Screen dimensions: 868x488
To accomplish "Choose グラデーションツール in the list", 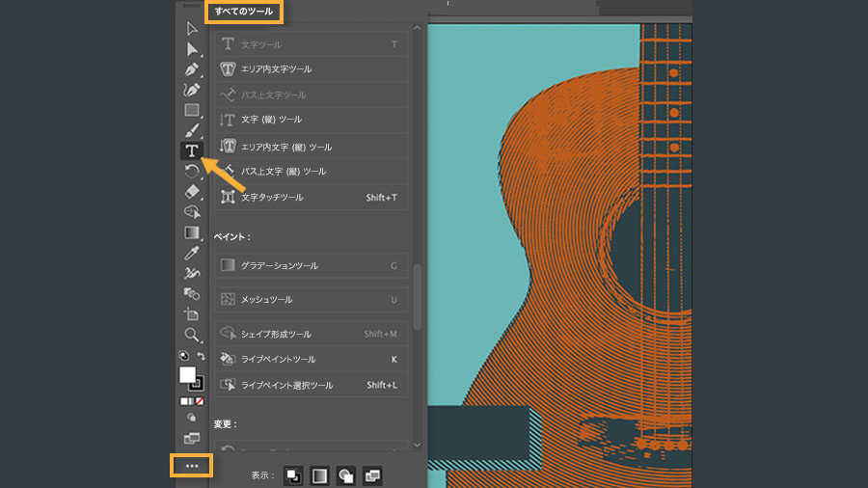I will [312, 265].
